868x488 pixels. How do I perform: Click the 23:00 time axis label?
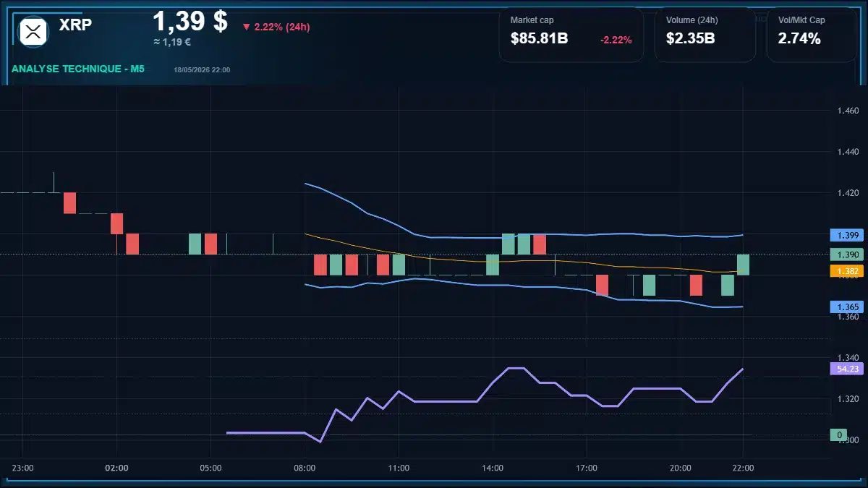(x=23, y=468)
